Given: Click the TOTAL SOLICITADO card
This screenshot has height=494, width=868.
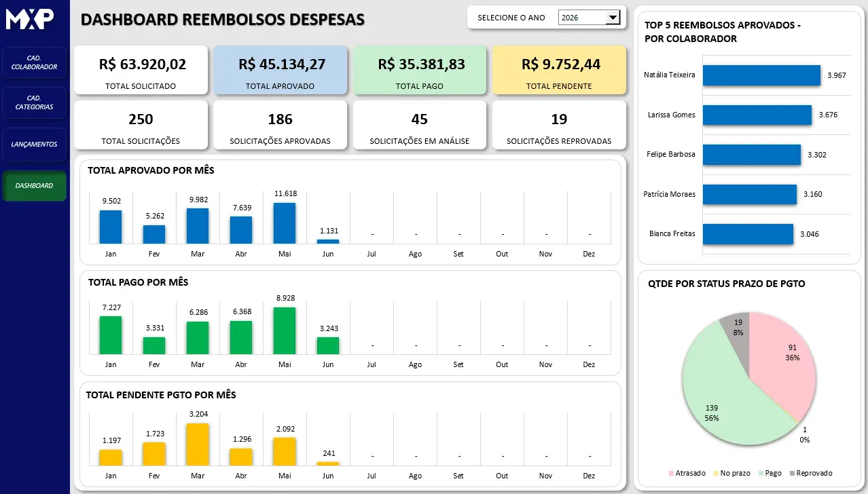Looking at the screenshot, I should coord(141,70).
